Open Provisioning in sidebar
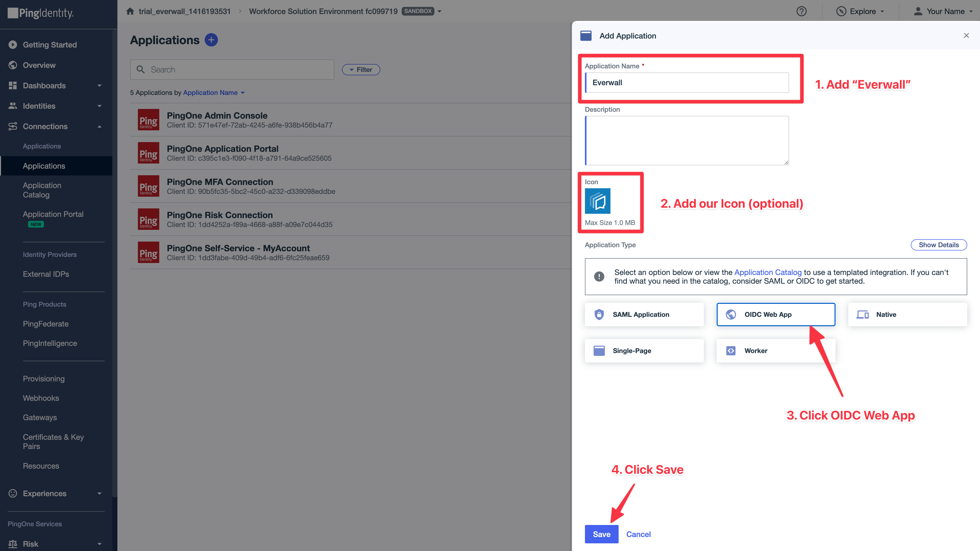 [x=44, y=379]
